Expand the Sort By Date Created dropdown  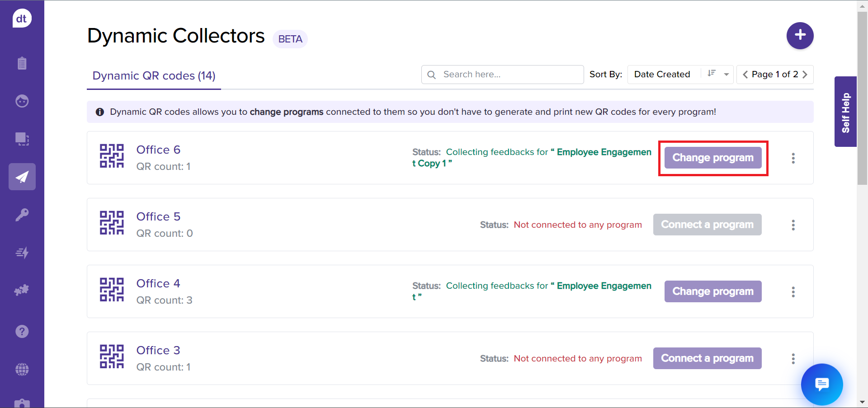(726, 75)
